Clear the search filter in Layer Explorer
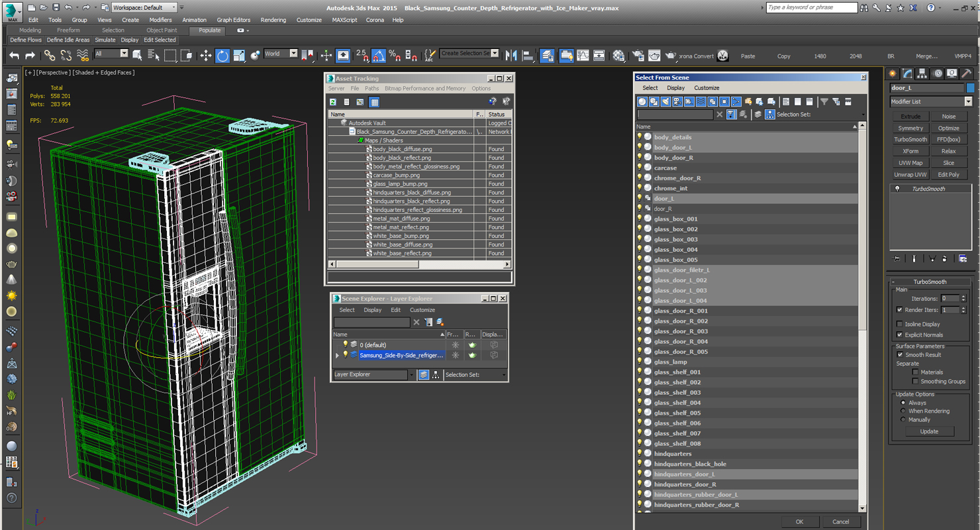The image size is (980, 530). tap(416, 322)
